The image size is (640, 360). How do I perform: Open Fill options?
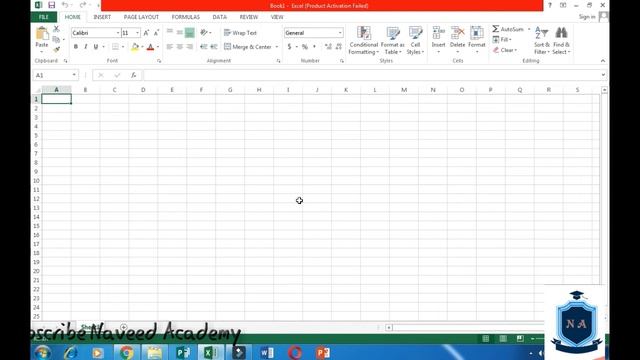click(502, 40)
